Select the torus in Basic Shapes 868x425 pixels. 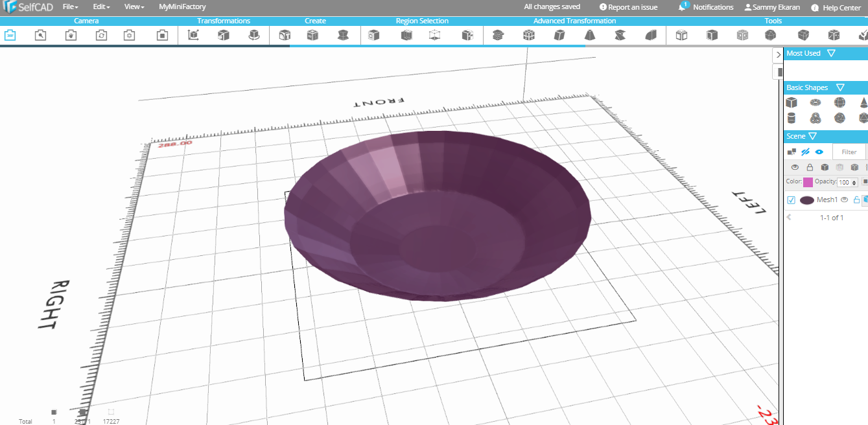pyautogui.click(x=815, y=102)
